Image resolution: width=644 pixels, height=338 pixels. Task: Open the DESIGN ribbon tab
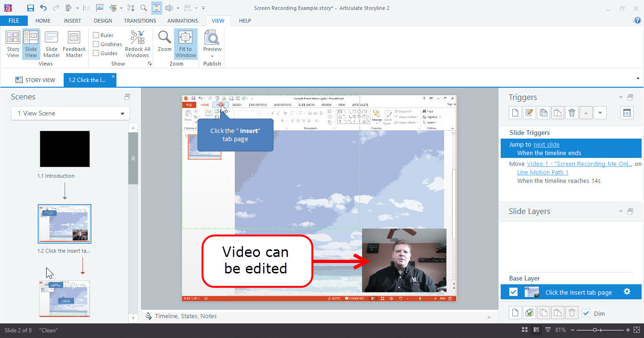click(x=103, y=21)
